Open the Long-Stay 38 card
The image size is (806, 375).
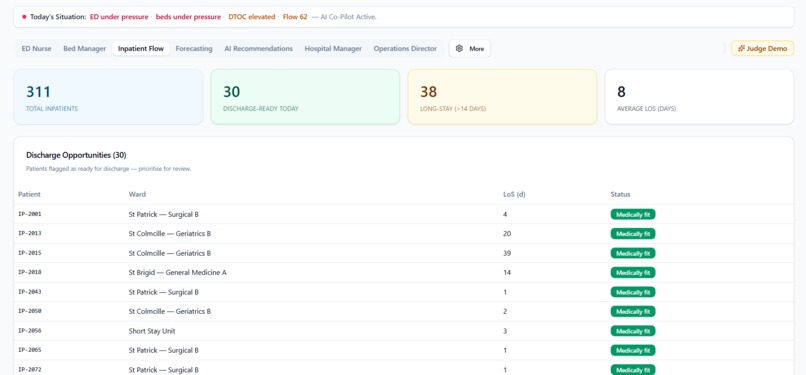(502, 97)
